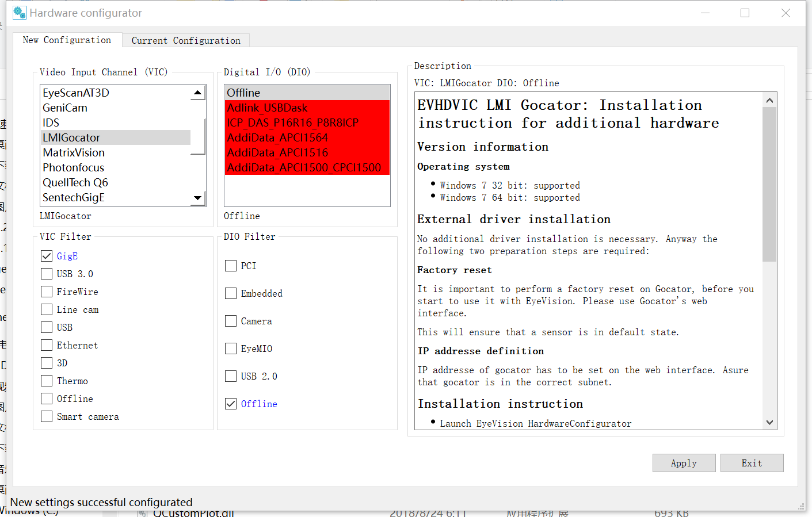Screen dimensions: 812x517
Task: Click the Exit button
Action: [752, 463]
